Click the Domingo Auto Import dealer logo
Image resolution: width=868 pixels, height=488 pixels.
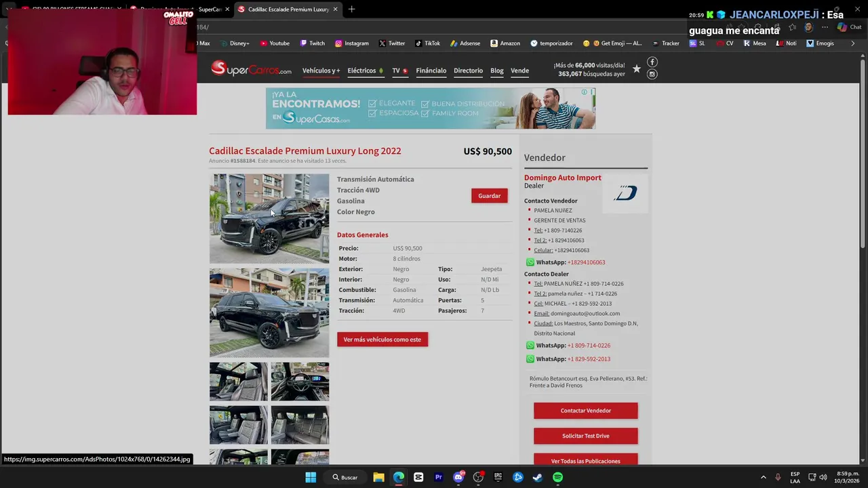[x=625, y=194]
